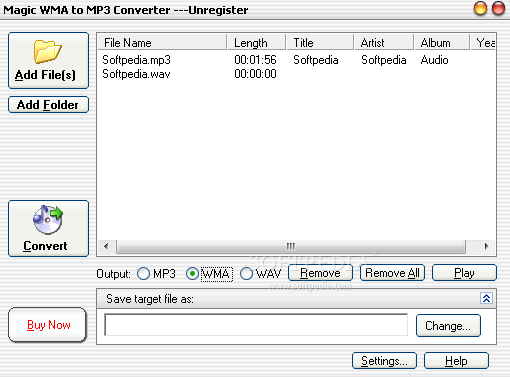Click the Softpedia cell in the Title column
Image resolution: width=510 pixels, height=377 pixels.
pyautogui.click(x=316, y=60)
